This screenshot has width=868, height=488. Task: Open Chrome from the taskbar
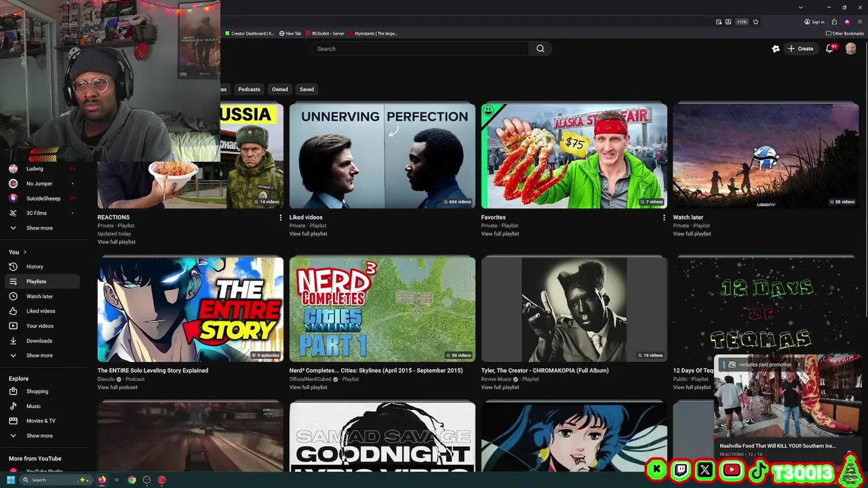pos(132,480)
